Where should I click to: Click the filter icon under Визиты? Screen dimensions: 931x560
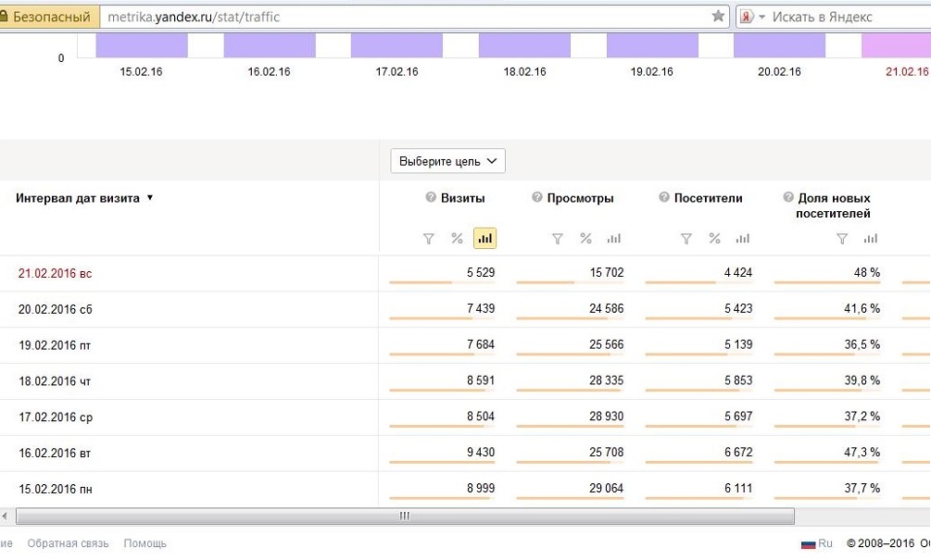(428, 239)
